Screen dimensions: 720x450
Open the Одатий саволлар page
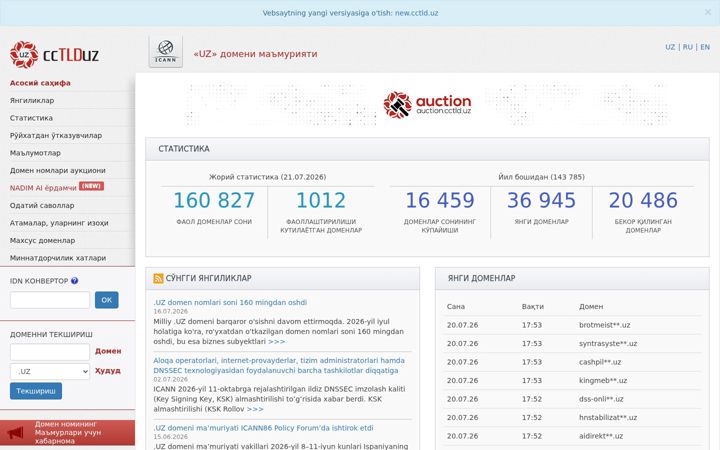[x=42, y=205]
